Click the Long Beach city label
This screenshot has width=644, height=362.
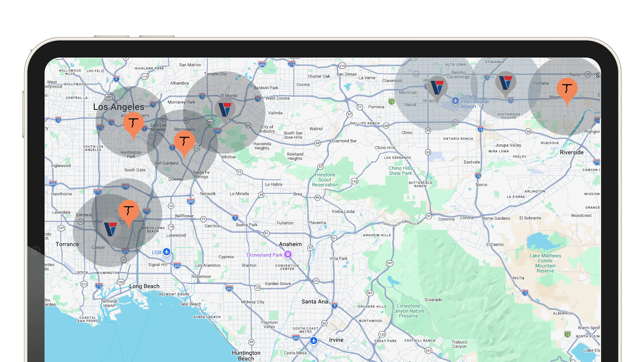(144, 286)
